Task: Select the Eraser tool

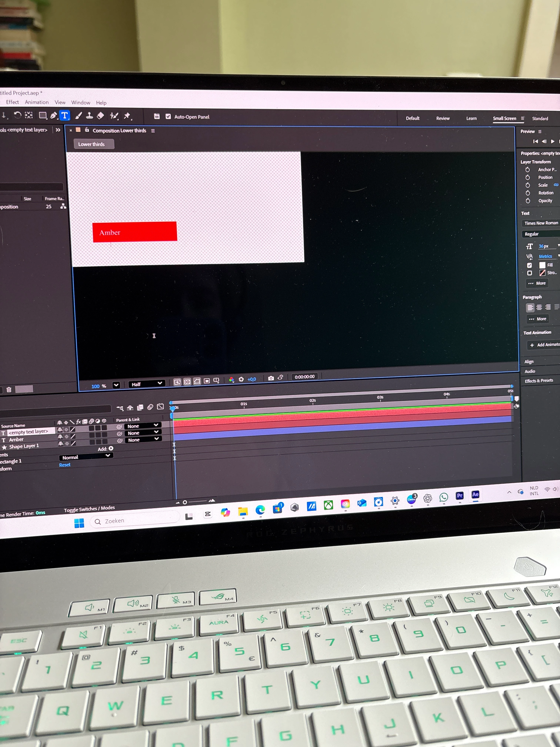Action: [x=100, y=116]
